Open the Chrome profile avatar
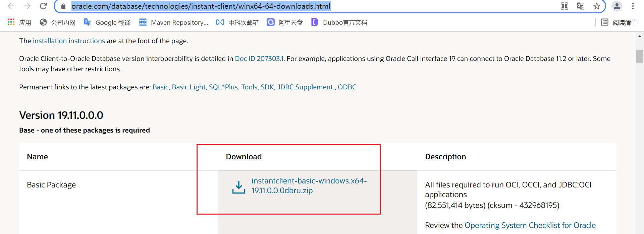 [x=617, y=6]
